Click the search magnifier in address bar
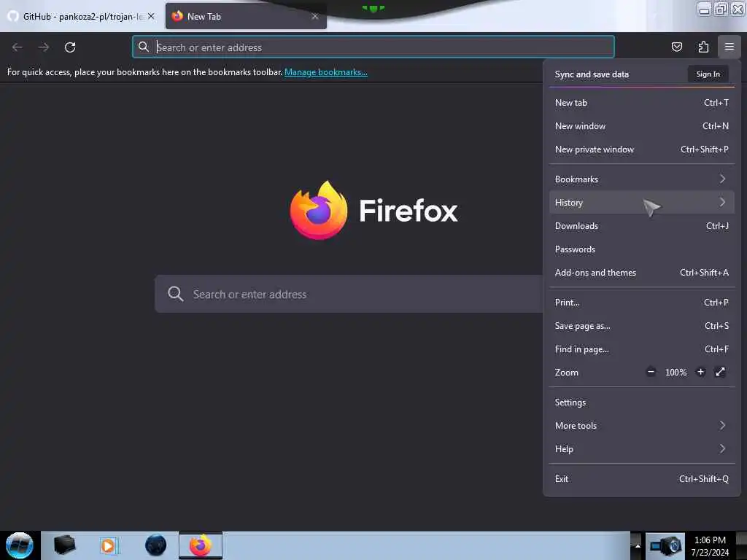747x560 pixels. [x=144, y=47]
